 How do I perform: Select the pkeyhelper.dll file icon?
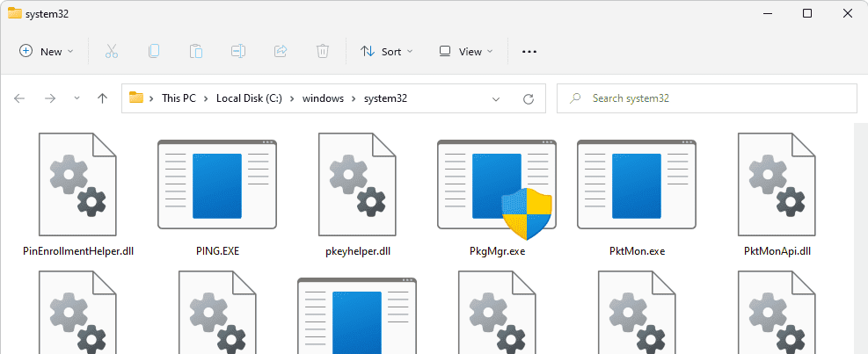[357, 184]
